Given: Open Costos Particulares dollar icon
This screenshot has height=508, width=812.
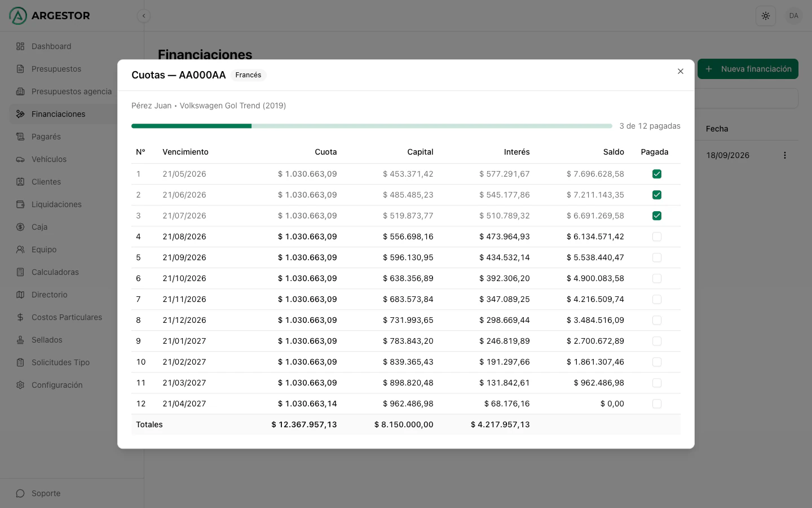Looking at the screenshot, I should click(x=20, y=317).
